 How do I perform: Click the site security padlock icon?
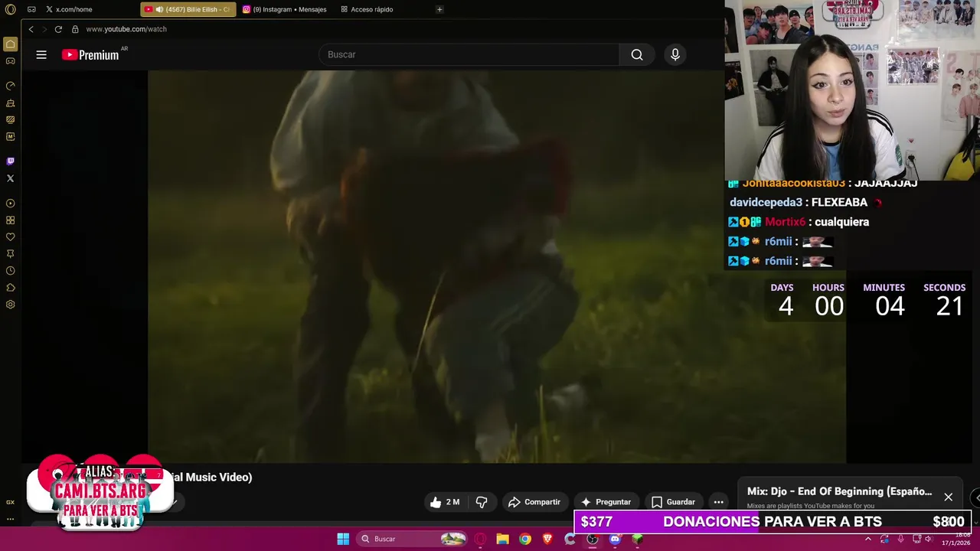click(x=75, y=29)
